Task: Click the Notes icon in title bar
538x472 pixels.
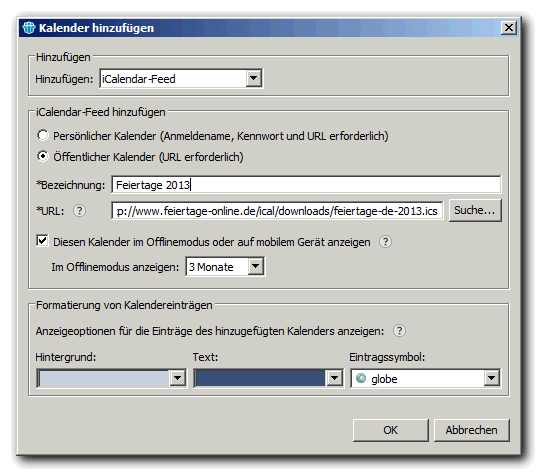Action: (x=29, y=27)
